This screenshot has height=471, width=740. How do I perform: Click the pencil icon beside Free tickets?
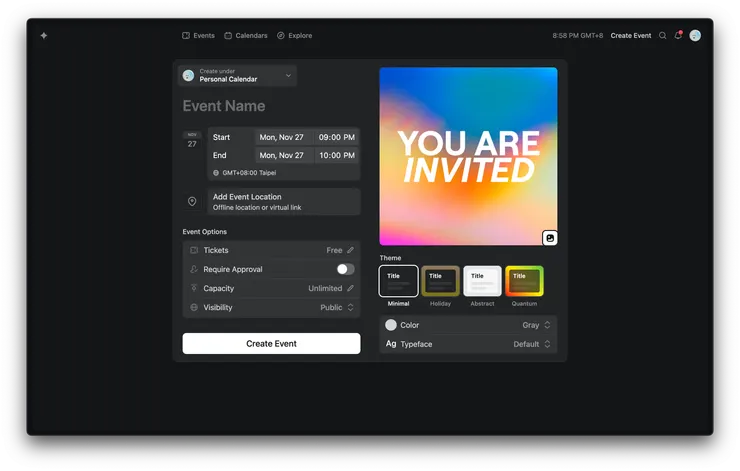coord(350,250)
